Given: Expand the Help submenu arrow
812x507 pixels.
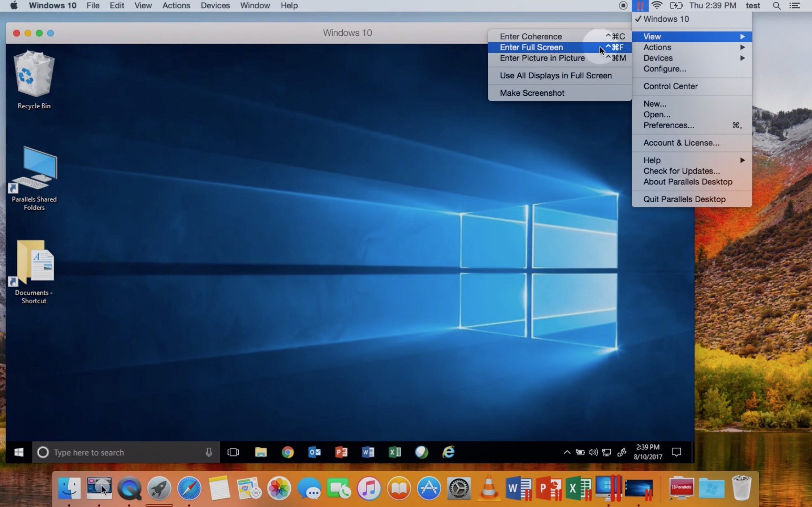Looking at the screenshot, I should [x=742, y=159].
